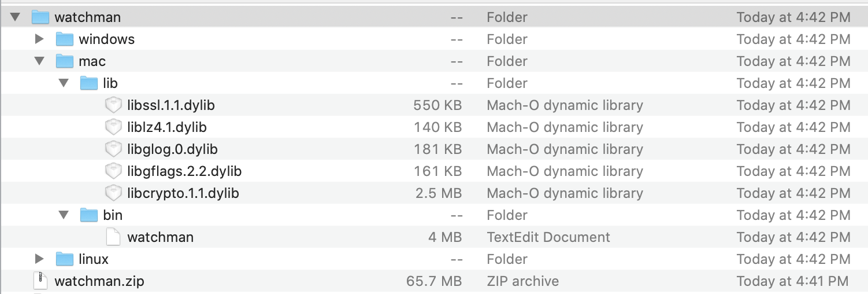Collapse the watchman folder disclosure triangle
This screenshot has width=868, height=294.
[15, 17]
